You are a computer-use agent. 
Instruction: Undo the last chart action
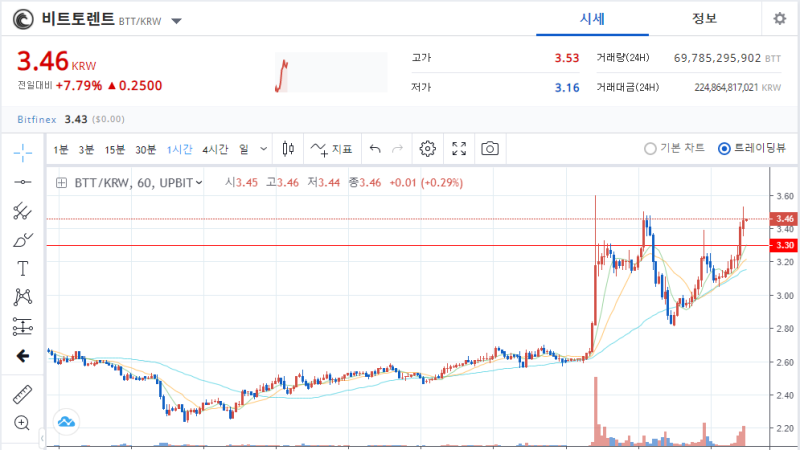click(375, 149)
